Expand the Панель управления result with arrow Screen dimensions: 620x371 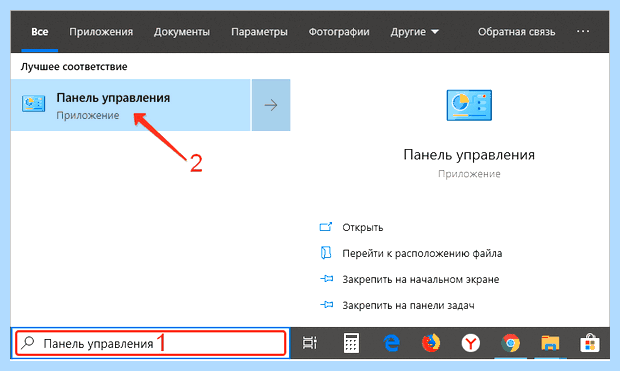[271, 105]
